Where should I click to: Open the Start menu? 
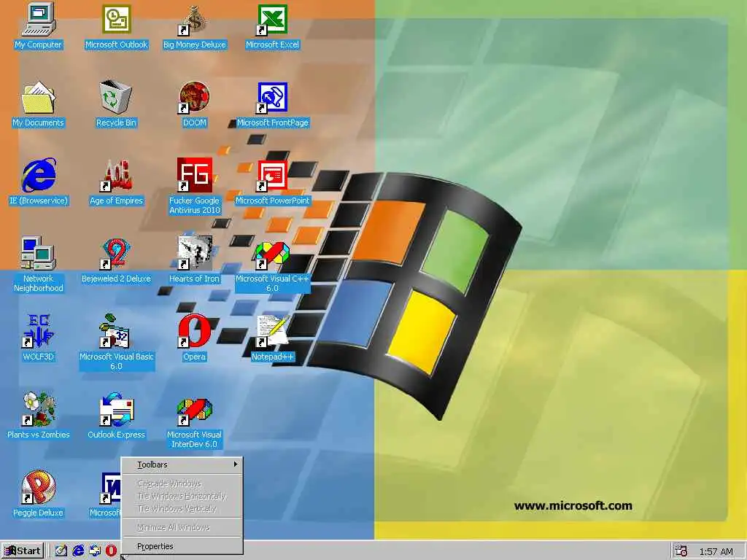coord(23,551)
